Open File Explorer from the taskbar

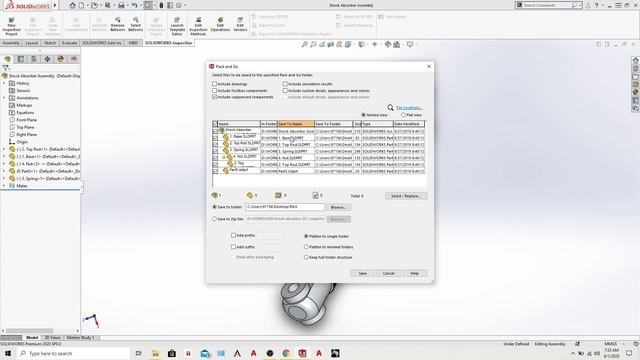(x=155, y=353)
